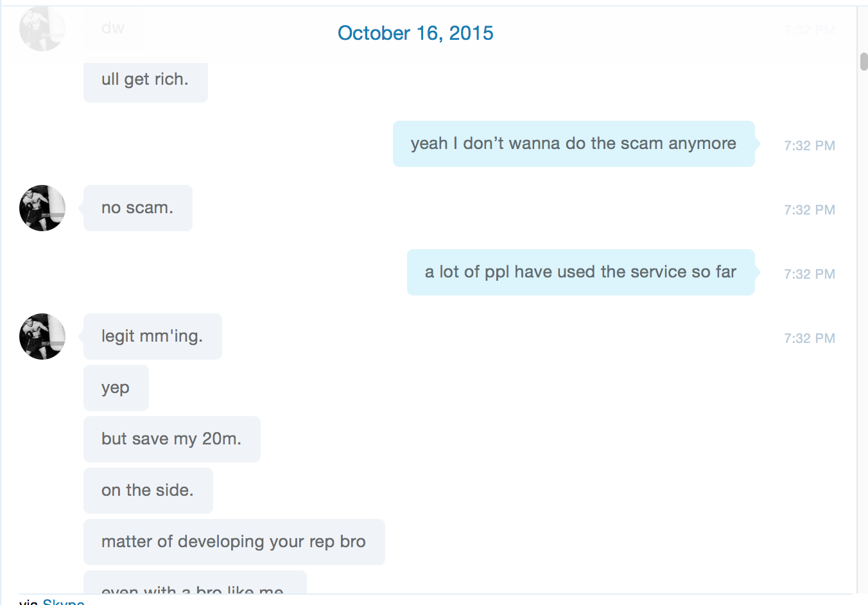This screenshot has width=868, height=605.
Task: Click the 7:32 PM timestamp next to "no scam."
Action: pos(810,210)
